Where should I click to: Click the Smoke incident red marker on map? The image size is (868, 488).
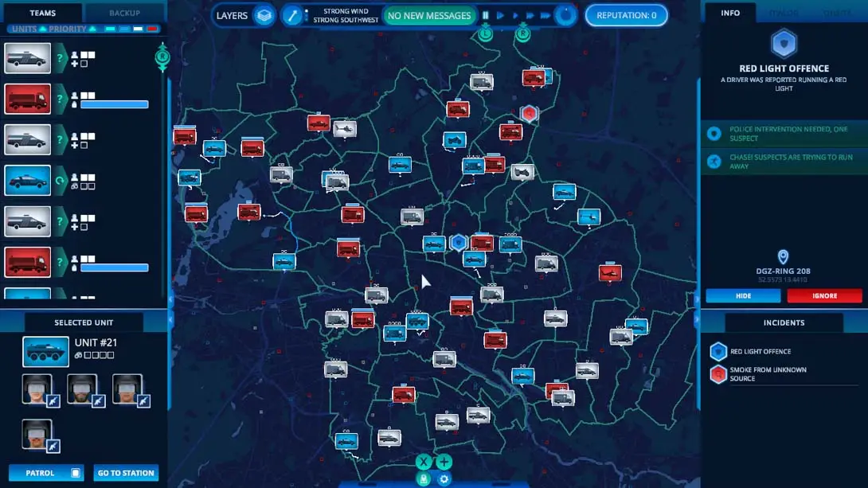[x=528, y=114]
